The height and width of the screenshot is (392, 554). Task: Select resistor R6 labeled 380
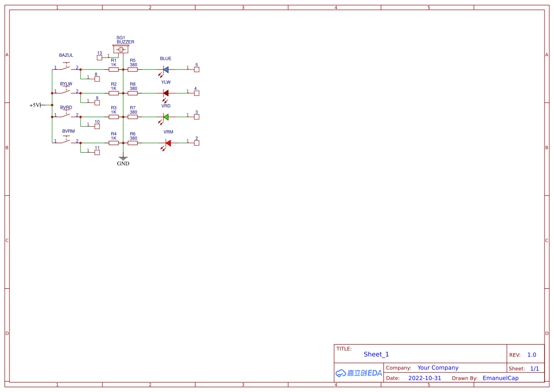click(x=133, y=142)
